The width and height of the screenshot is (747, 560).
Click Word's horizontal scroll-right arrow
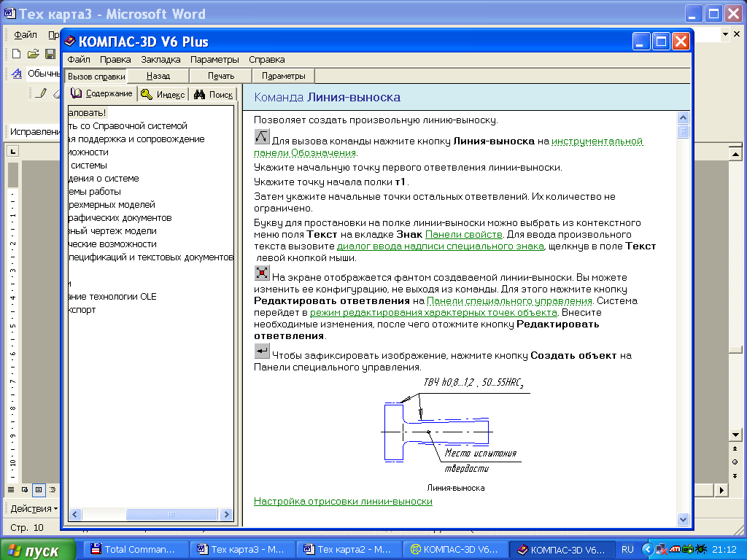(722, 489)
